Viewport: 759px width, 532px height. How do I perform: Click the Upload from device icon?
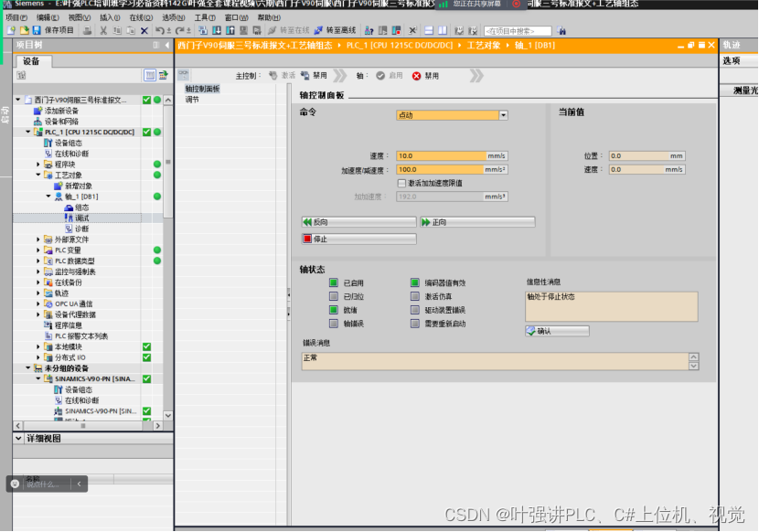click(230, 30)
